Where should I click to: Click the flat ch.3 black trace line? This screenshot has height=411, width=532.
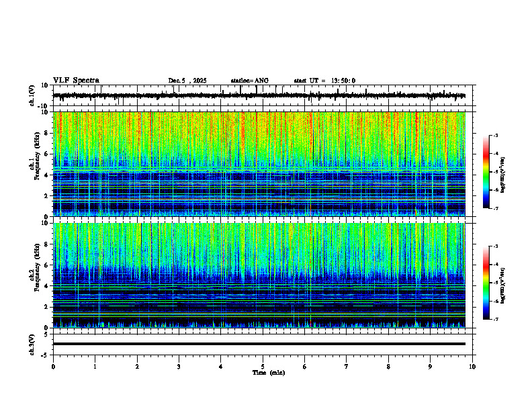(x=259, y=344)
